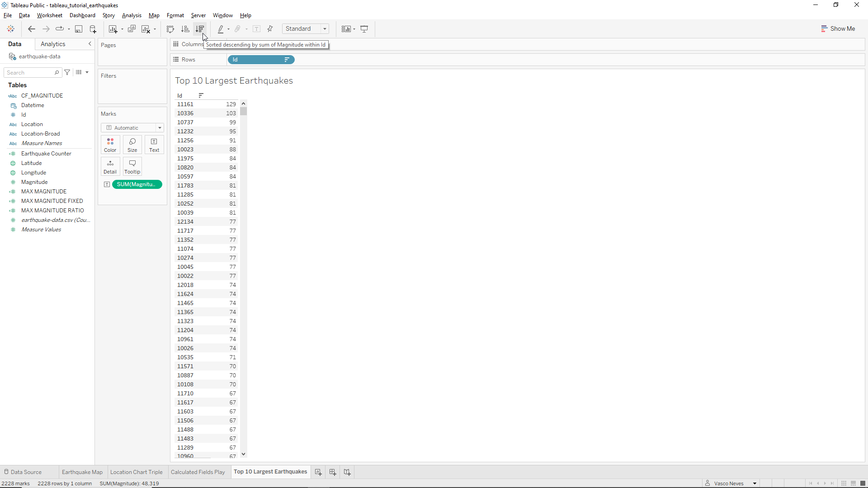The image size is (868, 488).
Task: Click the Replay animation icon
Action: (59, 29)
